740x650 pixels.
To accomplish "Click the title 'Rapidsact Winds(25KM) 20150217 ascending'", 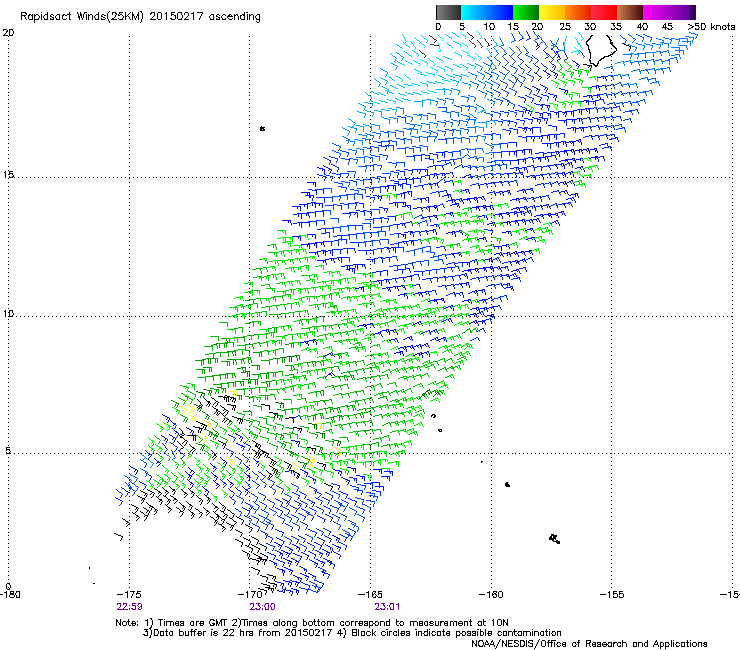I will pos(140,17).
